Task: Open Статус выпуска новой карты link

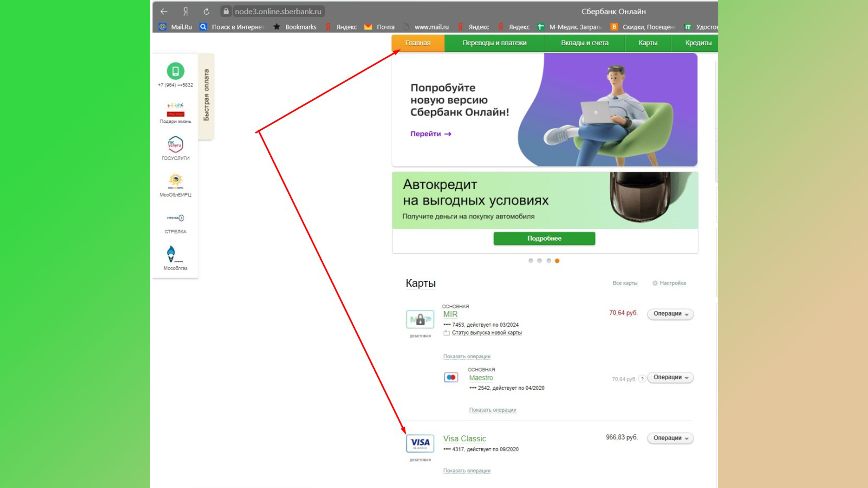Action: pyautogui.click(x=487, y=333)
